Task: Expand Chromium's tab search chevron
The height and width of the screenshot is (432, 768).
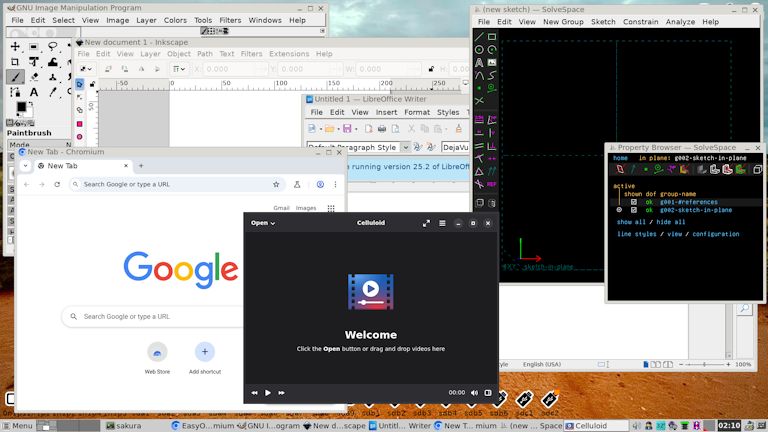Action: pos(25,166)
